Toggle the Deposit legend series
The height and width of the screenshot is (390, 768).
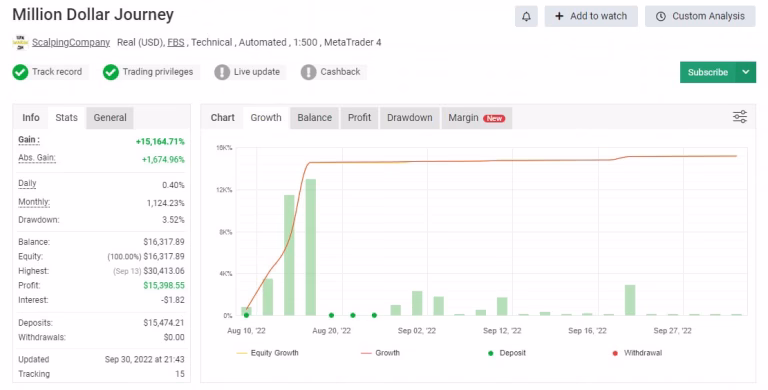coord(507,353)
